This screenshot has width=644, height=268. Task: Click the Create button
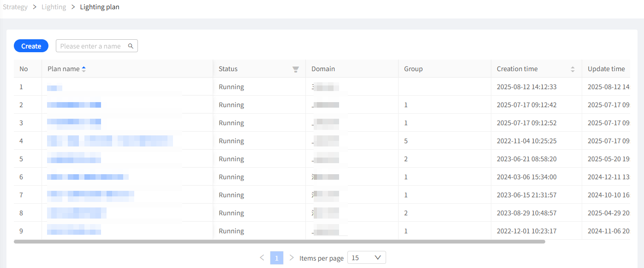[31, 46]
